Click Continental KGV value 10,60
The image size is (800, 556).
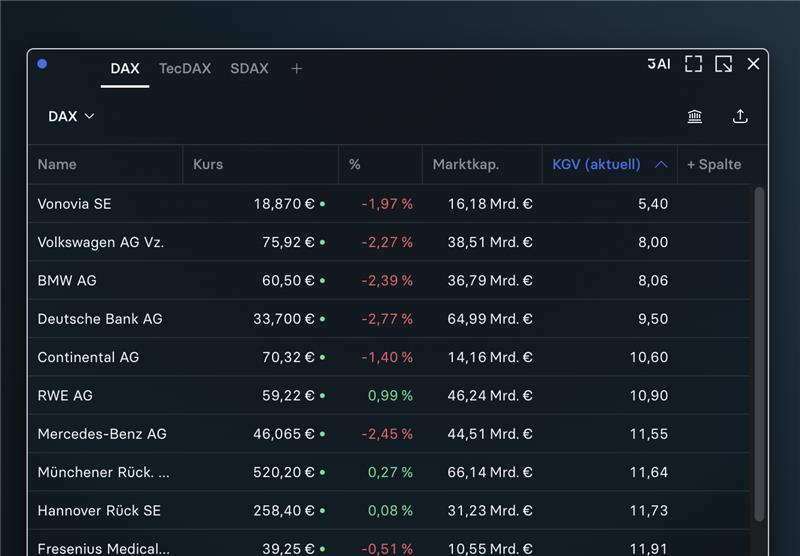point(649,357)
